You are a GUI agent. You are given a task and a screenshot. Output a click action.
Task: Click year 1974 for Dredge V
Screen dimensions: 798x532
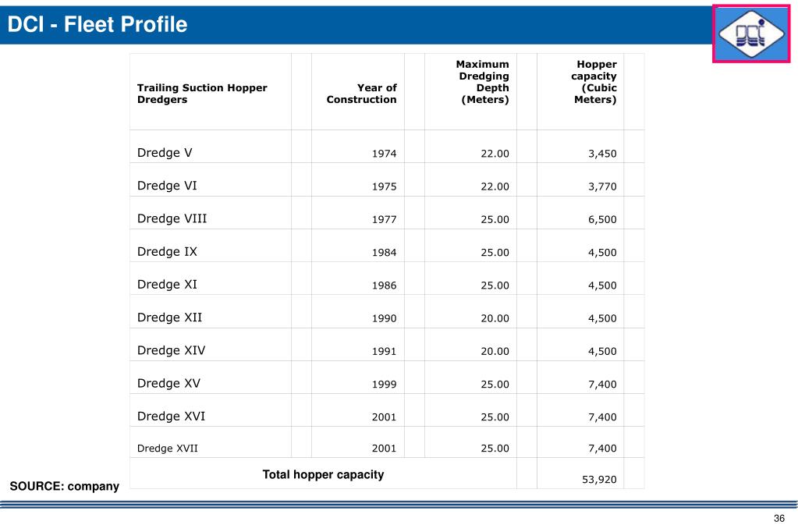(385, 154)
